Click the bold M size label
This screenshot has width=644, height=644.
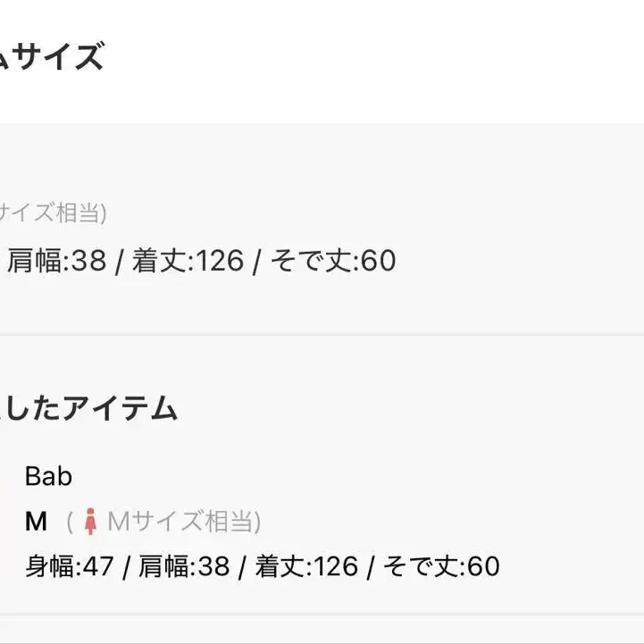36,522
